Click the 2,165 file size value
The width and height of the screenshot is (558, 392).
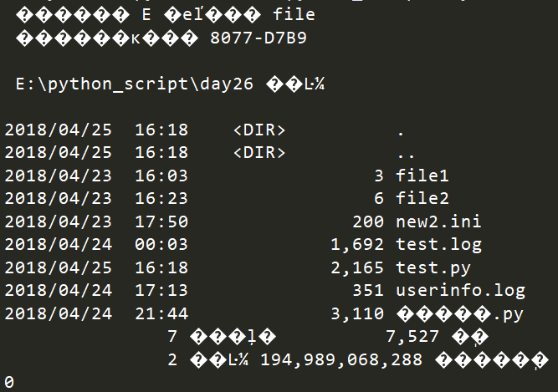357,267
